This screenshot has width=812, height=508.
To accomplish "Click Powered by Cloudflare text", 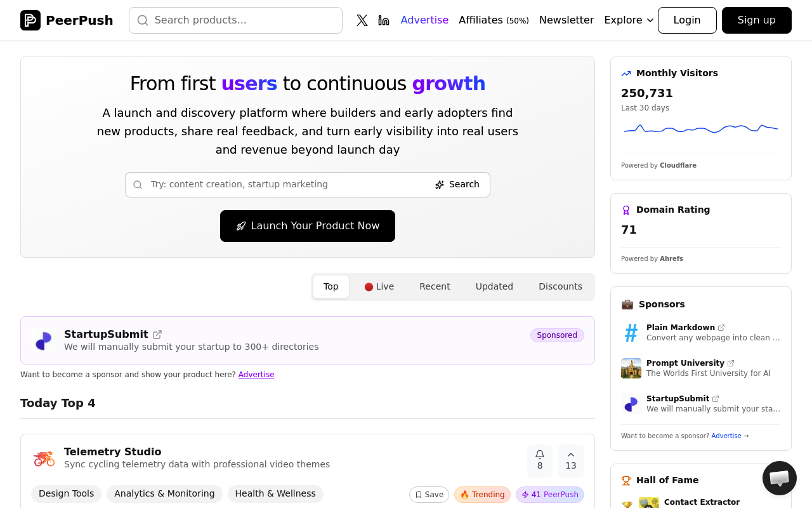I will coord(658,166).
